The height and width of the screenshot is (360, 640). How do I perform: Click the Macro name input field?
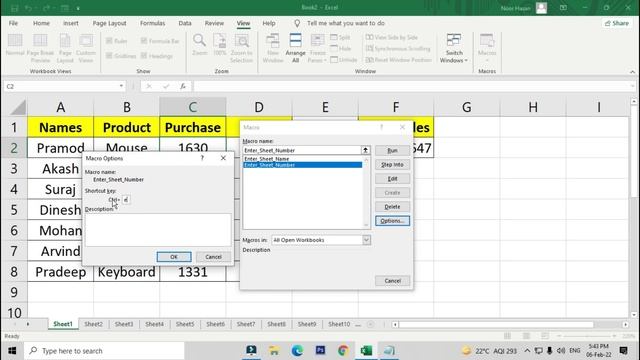click(302, 150)
